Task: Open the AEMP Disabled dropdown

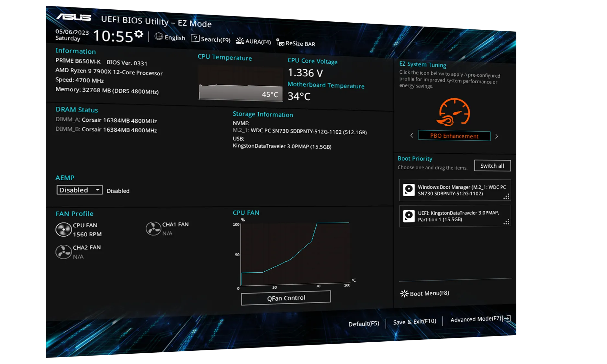Action: point(80,190)
